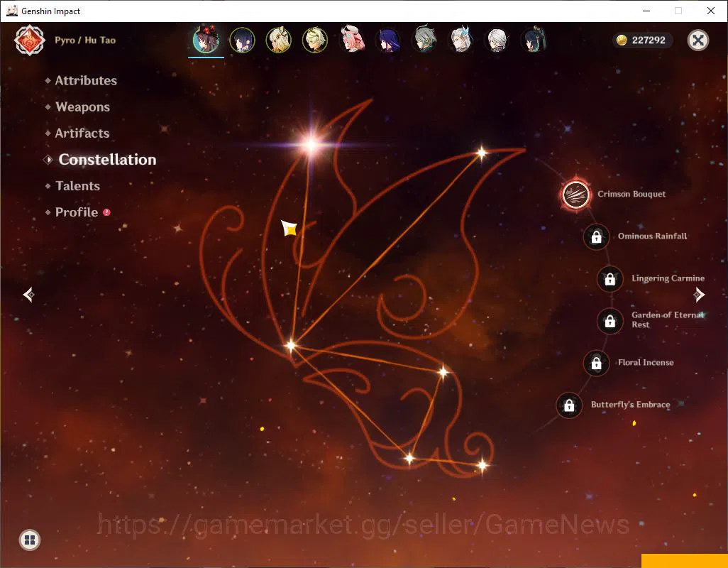
Task: Click the Genshin Impact title bar app icon
Action: point(11,11)
